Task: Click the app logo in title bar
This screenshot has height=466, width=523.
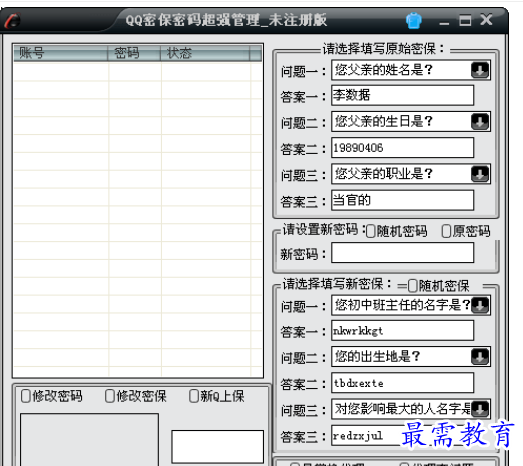Action: pos(12,20)
